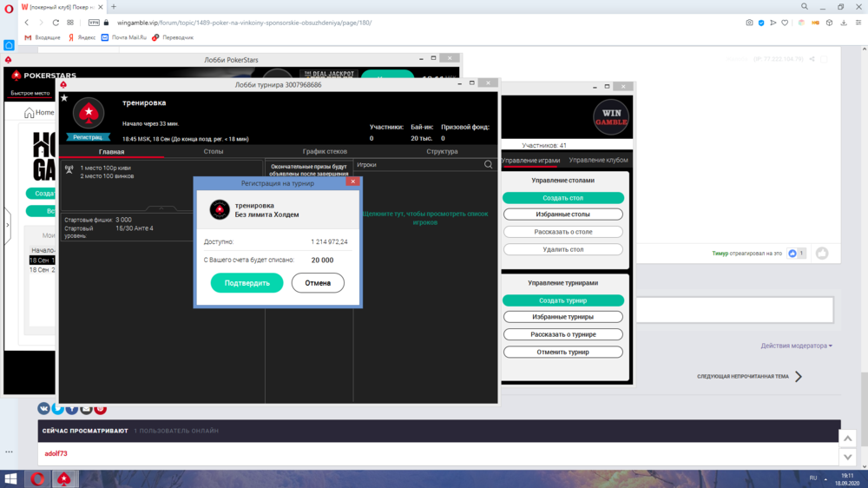Click the Opera snapshot camera icon

[x=749, y=23]
